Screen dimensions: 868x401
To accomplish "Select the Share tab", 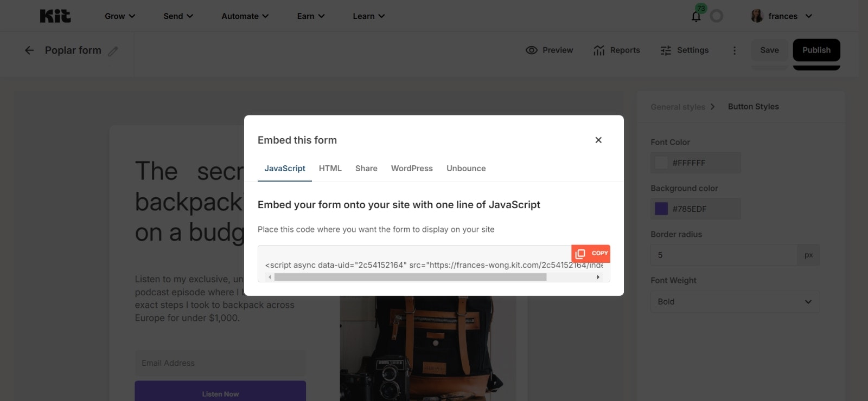I will [x=366, y=169].
